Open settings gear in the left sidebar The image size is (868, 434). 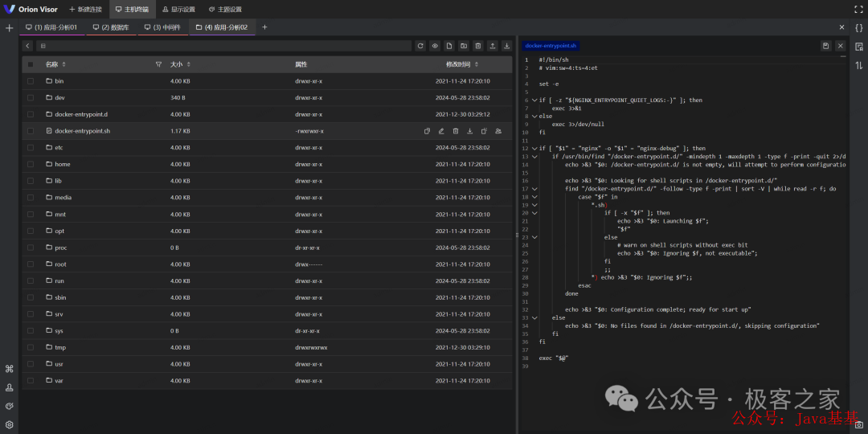point(9,424)
